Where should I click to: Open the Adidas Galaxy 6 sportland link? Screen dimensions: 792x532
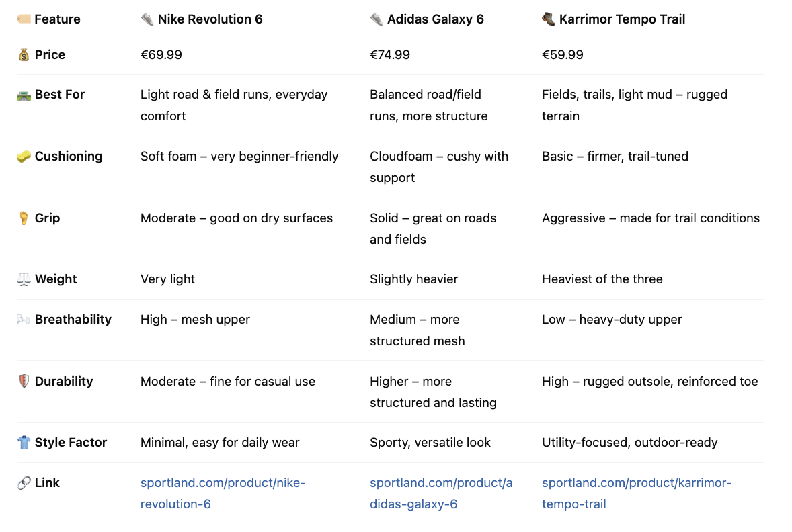point(441,493)
